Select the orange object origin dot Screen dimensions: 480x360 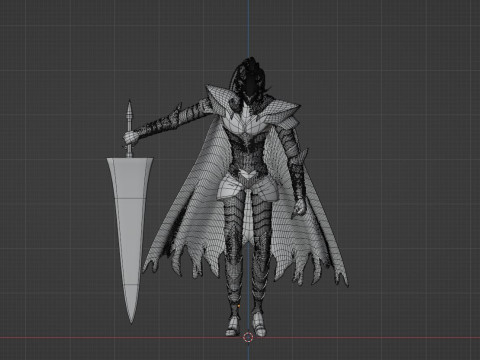[x=239, y=305]
